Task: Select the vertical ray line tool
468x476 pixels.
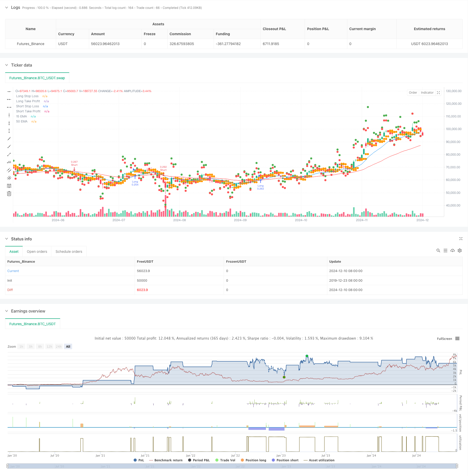Action: (x=9, y=123)
